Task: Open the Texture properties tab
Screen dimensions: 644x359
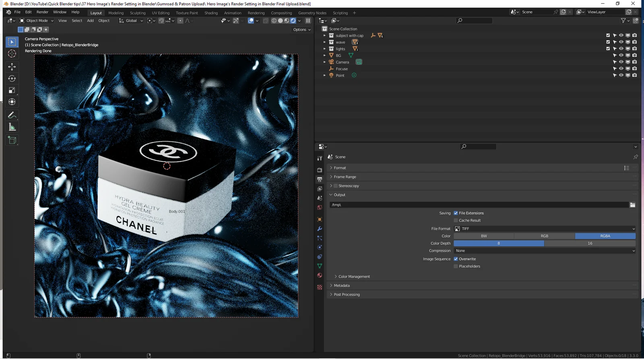Action: [x=320, y=287]
